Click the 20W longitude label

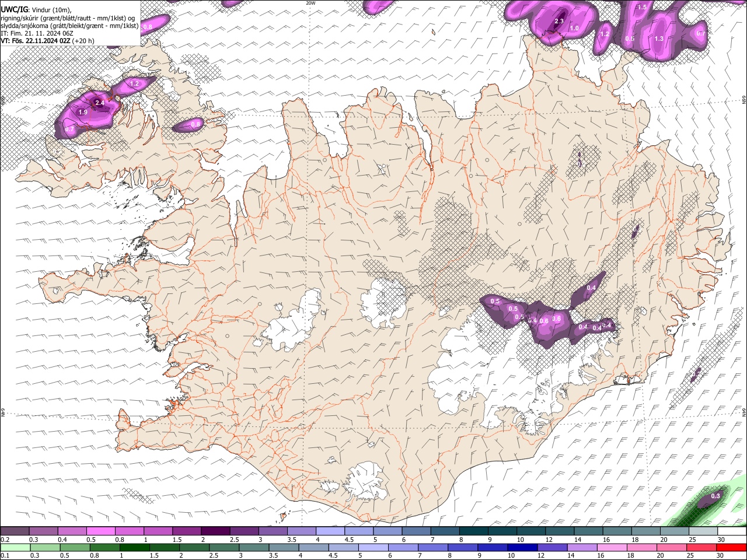(x=310, y=3)
